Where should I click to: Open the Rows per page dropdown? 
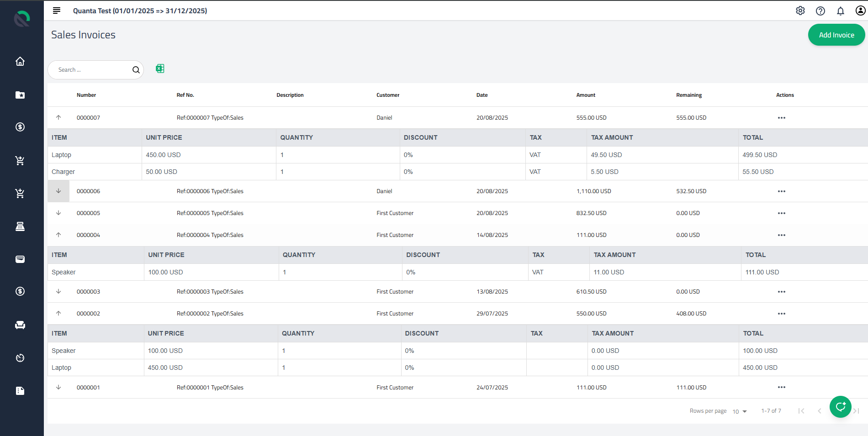point(739,411)
